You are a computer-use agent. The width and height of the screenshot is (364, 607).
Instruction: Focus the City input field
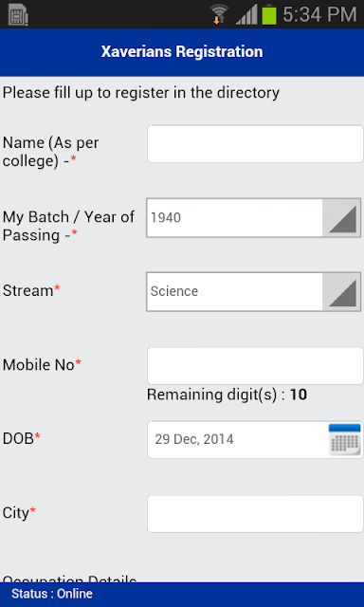pos(255,514)
